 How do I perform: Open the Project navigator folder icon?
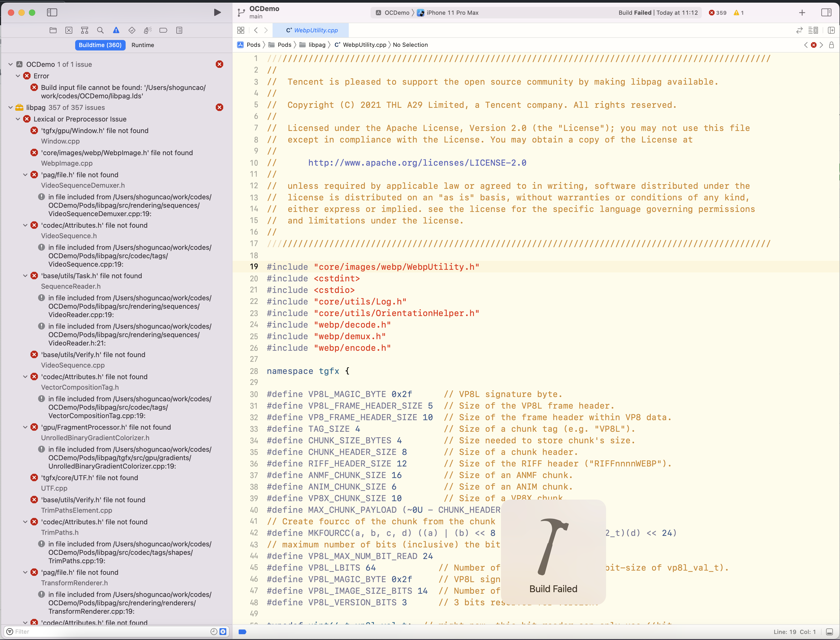click(53, 30)
